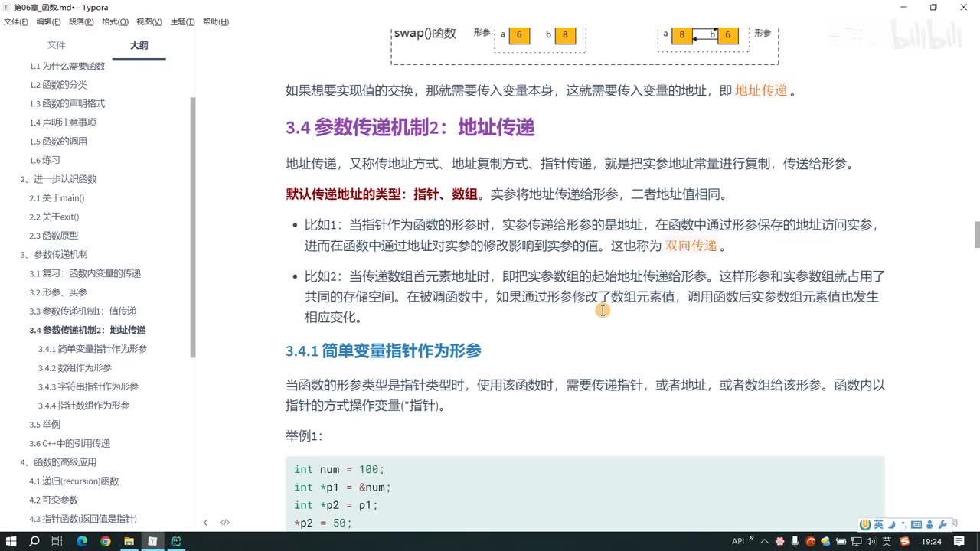Open the 文件(F) menu
The image size is (980, 551).
point(15,21)
